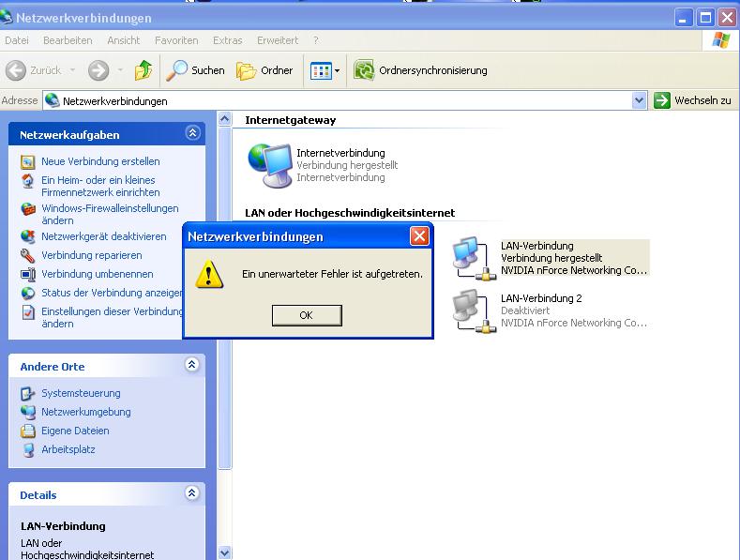740x560 pixels.
Task: Go up one folder level icon
Action: coord(143,70)
